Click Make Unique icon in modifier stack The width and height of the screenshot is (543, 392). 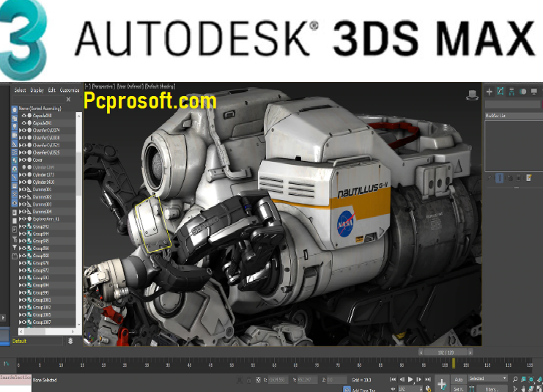tap(510, 178)
